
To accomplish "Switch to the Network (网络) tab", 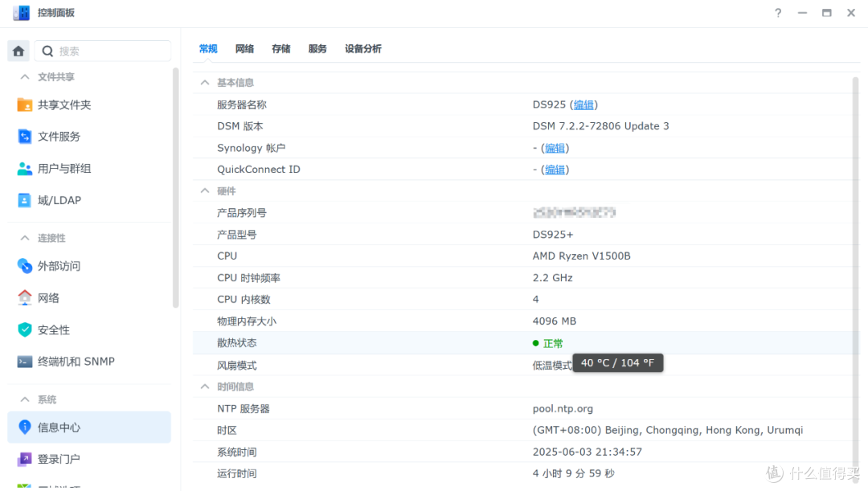I will pyautogui.click(x=244, y=49).
